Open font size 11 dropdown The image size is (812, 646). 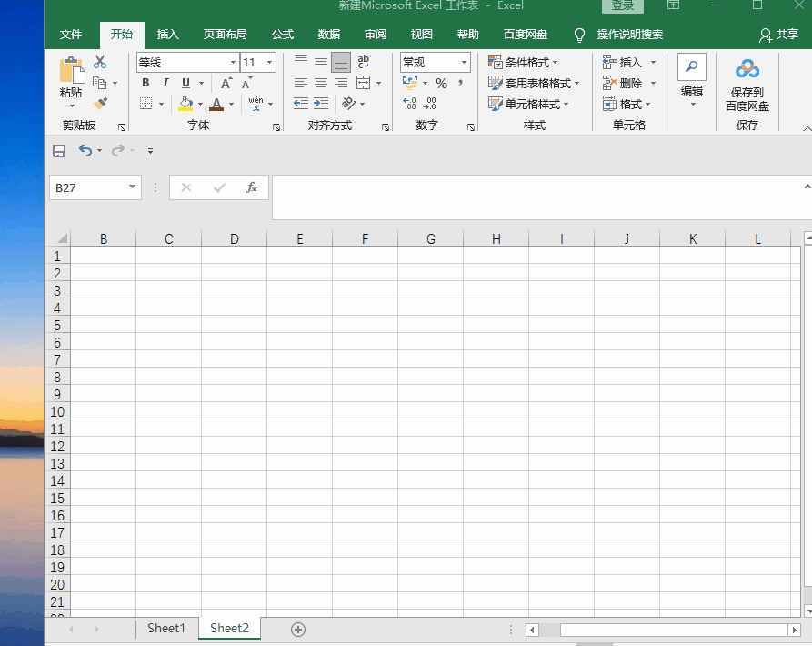(x=270, y=62)
